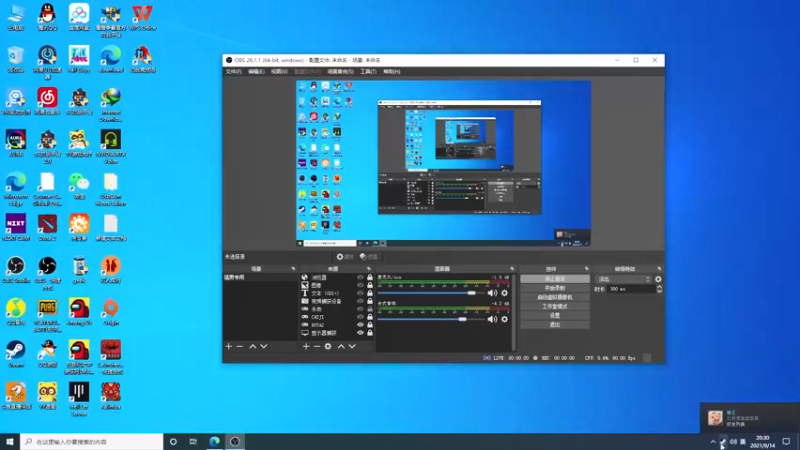Move the source down in the Sources panel
The image size is (800, 450).
coord(352,346)
